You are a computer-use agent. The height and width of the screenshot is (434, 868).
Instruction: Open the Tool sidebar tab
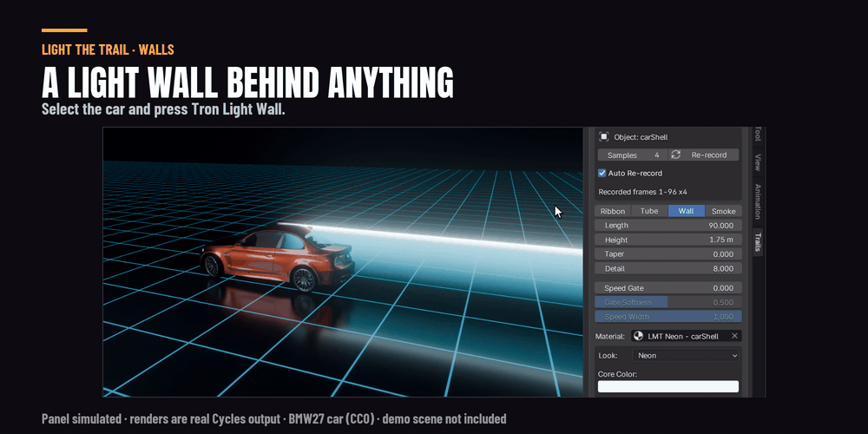click(x=758, y=134)
